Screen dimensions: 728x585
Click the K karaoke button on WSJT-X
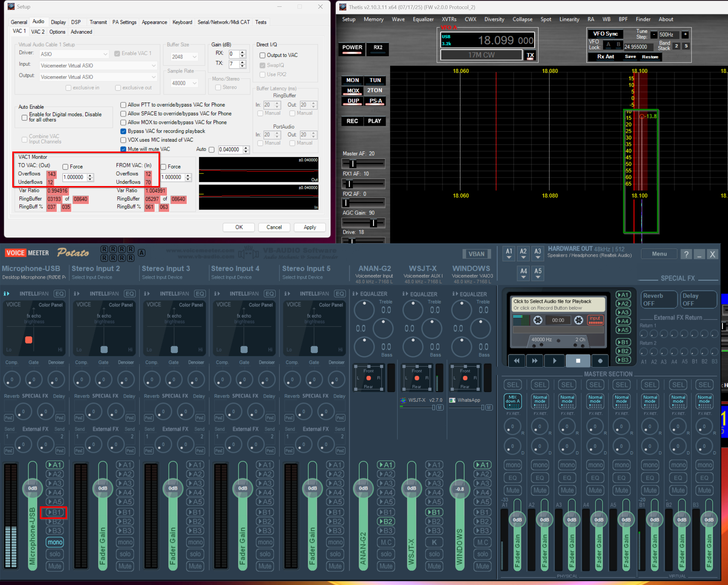click(435, 542)
